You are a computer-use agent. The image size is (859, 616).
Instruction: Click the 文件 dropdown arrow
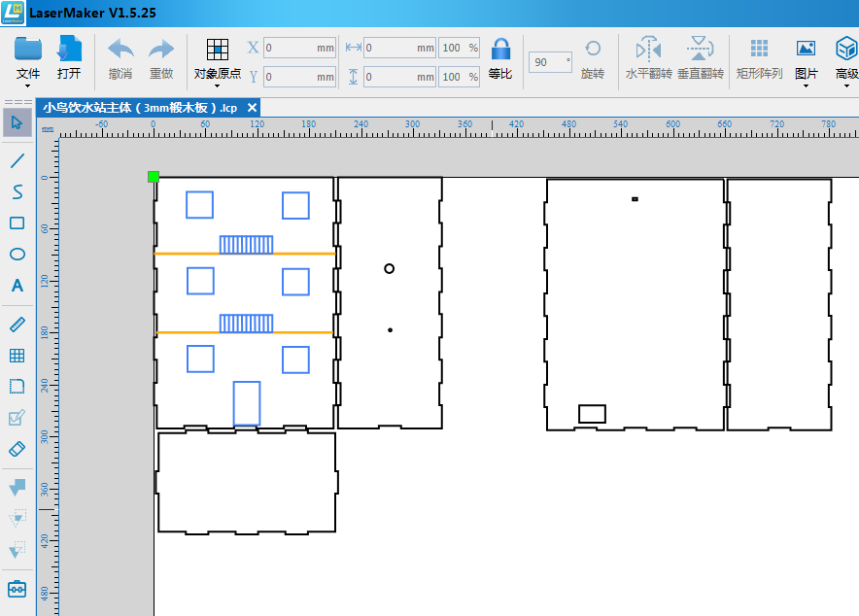tap(27, 86)
